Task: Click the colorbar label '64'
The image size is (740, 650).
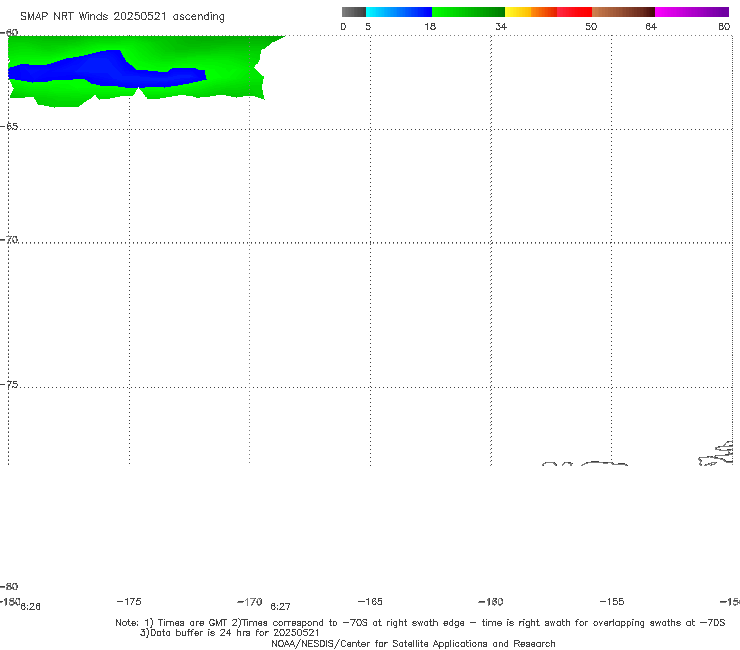Action: point(651,26)
